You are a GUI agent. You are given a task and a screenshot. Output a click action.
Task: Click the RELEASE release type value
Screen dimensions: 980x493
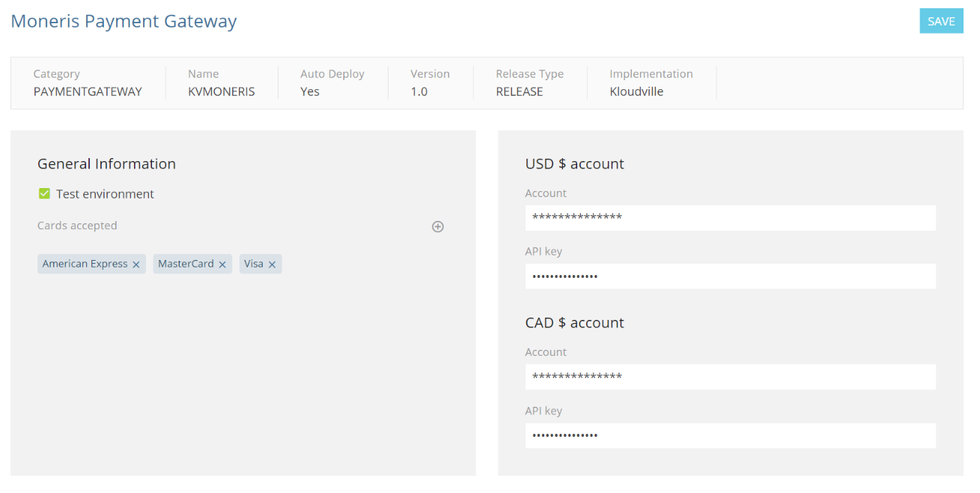tap(520, 91)
